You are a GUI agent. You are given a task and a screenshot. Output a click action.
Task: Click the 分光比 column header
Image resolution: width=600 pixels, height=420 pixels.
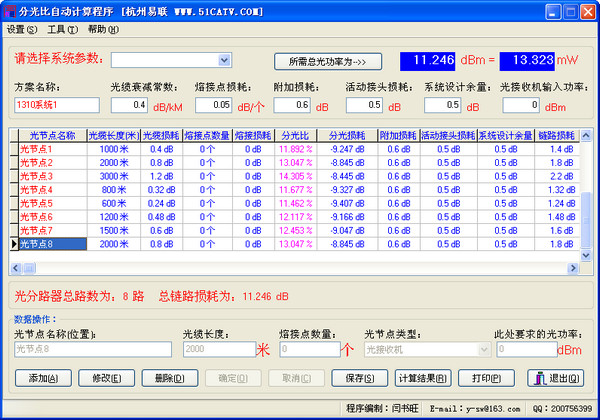point(295,135)
